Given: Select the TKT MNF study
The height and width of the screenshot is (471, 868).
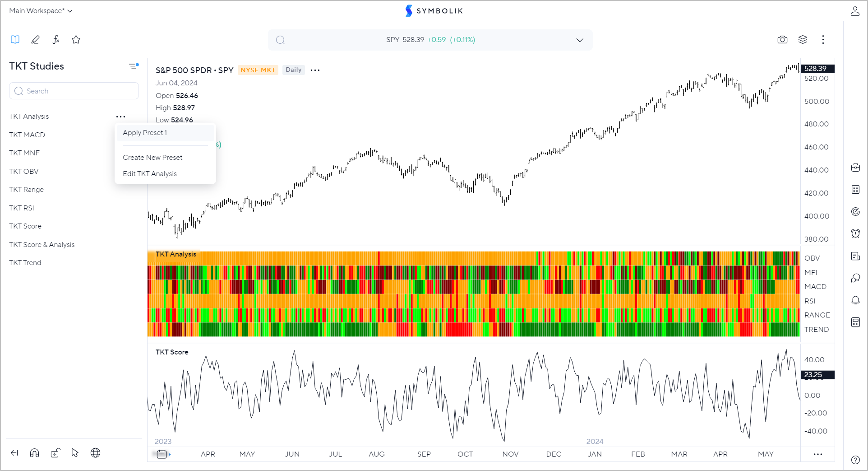Looking at the screenshot, I should coord(24,153).
